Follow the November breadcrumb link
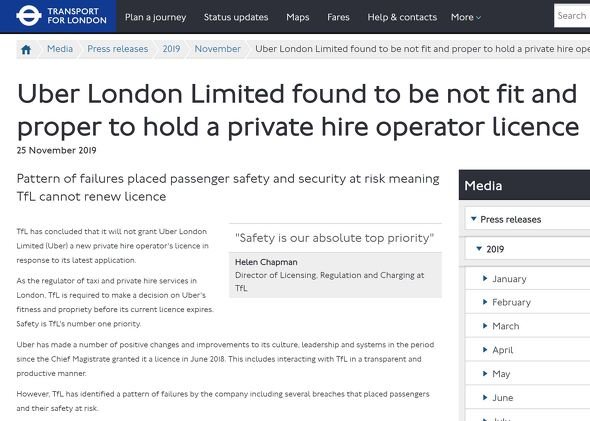The width and height of the screenshot is (590, 421). [217, 49]
